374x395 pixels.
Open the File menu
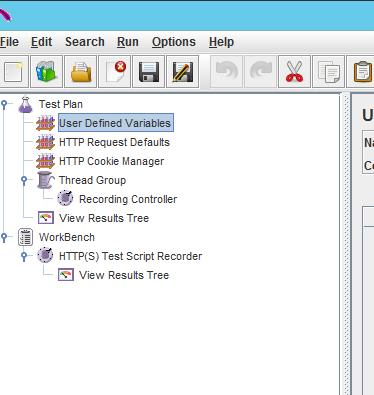pos(9,42)
